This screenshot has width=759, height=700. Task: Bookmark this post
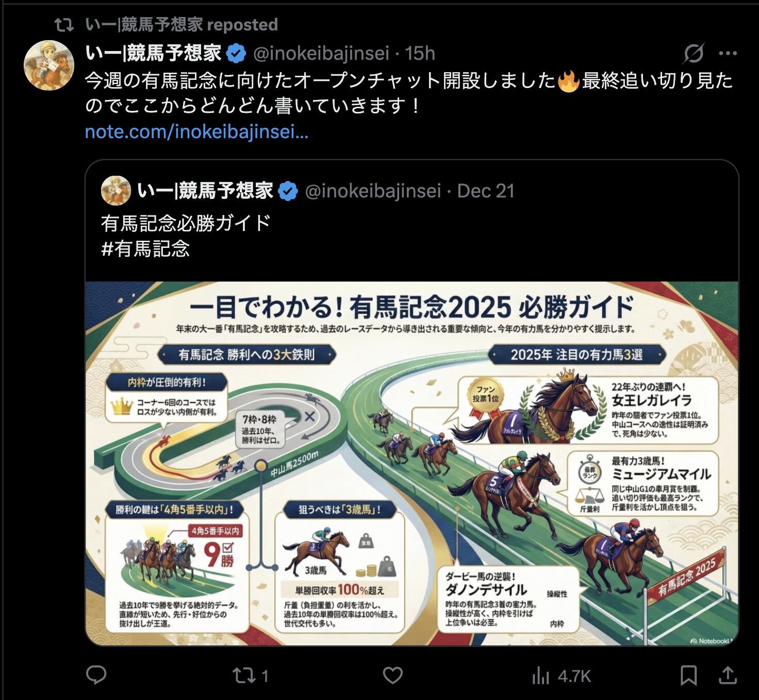click(688, 675)
